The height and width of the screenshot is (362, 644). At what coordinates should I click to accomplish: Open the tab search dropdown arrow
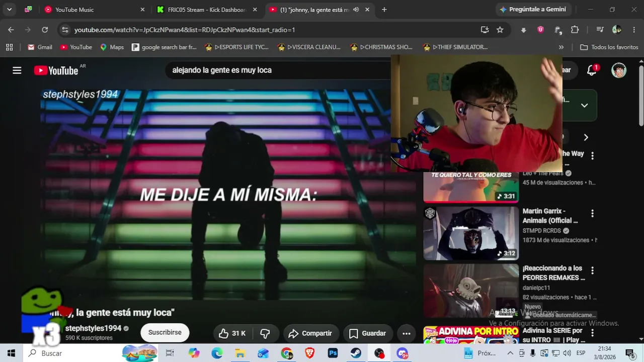click(x=9, y=10)
